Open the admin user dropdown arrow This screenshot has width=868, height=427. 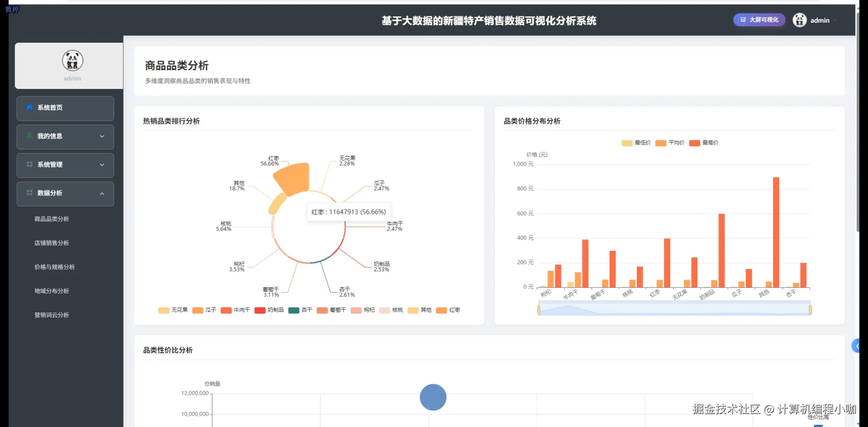835,20
